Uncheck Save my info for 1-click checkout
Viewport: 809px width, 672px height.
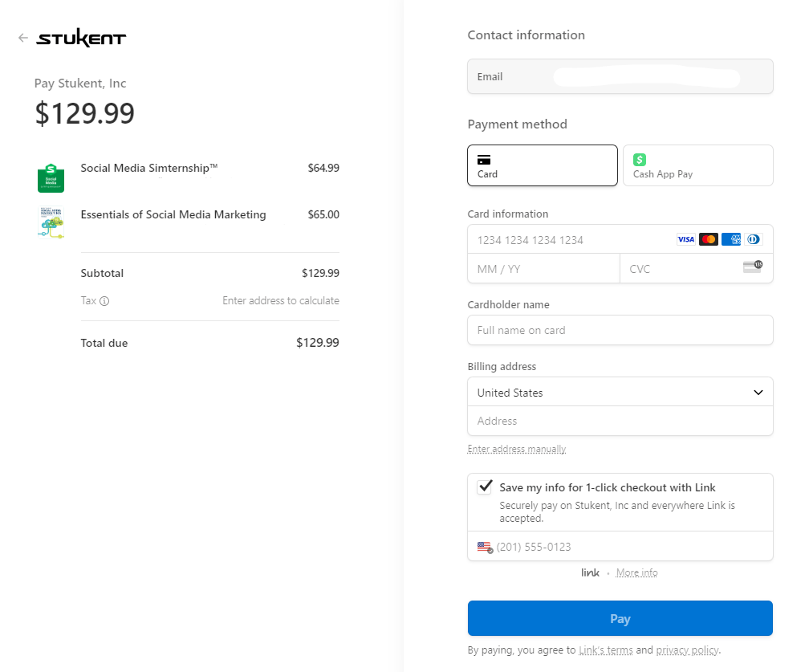point(485,487)
